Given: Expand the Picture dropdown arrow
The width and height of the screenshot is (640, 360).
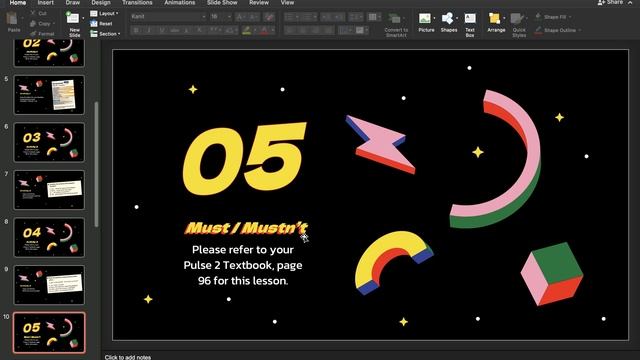Looking at the screenshot, I should [434, 18].
